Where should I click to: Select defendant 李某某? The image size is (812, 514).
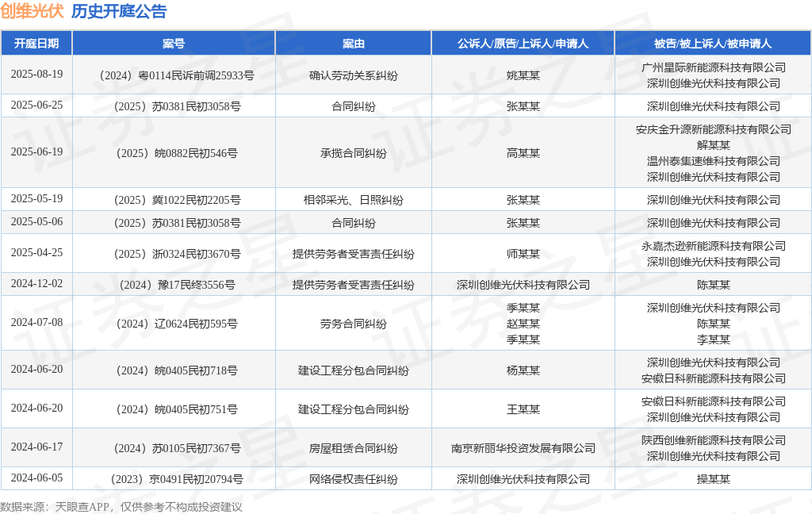[713, 340]
